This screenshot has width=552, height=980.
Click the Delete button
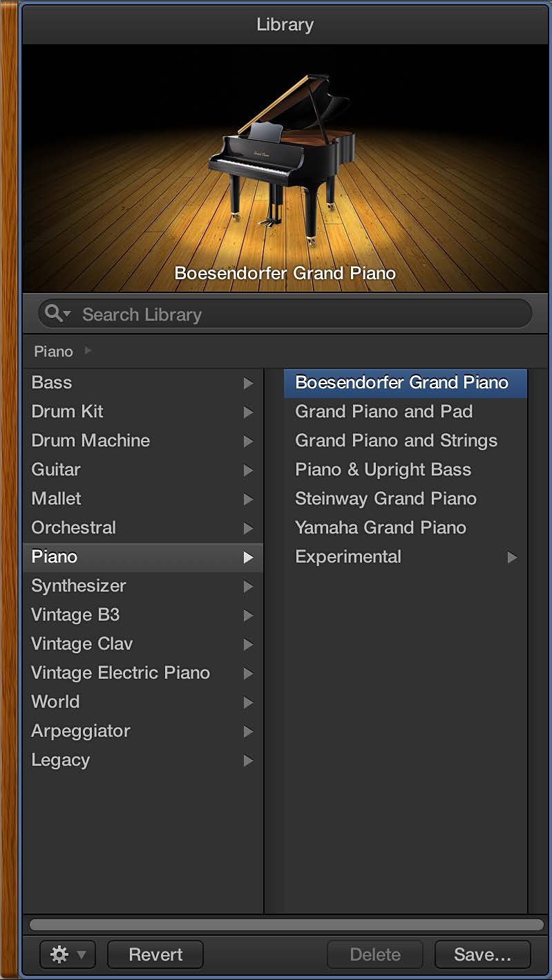[375, 954]
